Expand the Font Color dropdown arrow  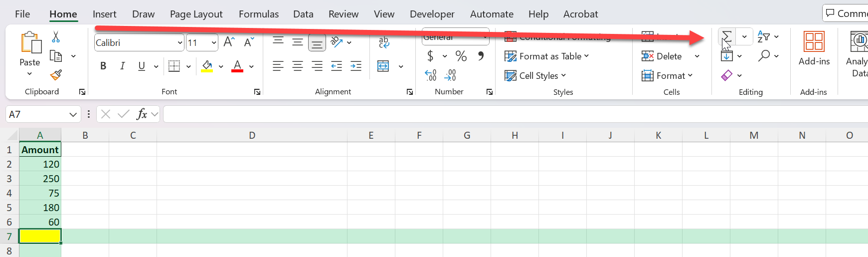251,66
